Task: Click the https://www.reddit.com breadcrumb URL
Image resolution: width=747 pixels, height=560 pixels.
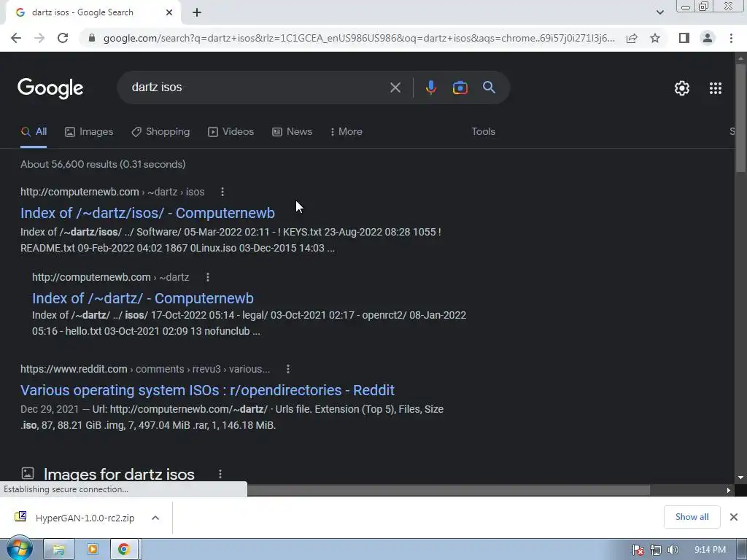Action: click(x=74, y=369)
